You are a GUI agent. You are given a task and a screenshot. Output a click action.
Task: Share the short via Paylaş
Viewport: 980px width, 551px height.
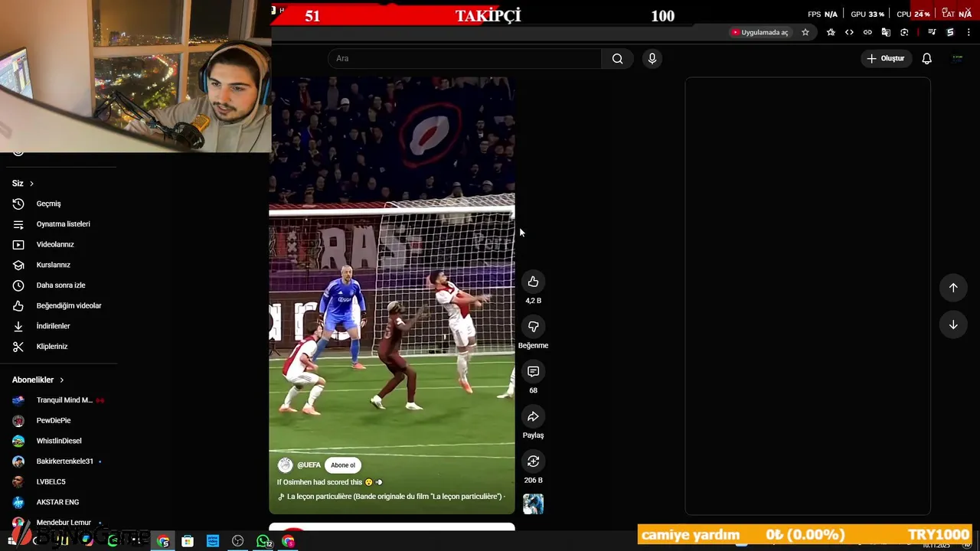click(x=533, y=416)
